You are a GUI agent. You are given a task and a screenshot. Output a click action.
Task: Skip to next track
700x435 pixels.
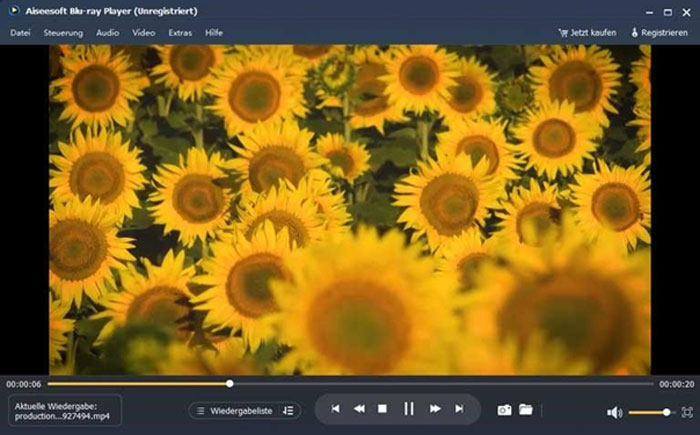click(459, 409)
